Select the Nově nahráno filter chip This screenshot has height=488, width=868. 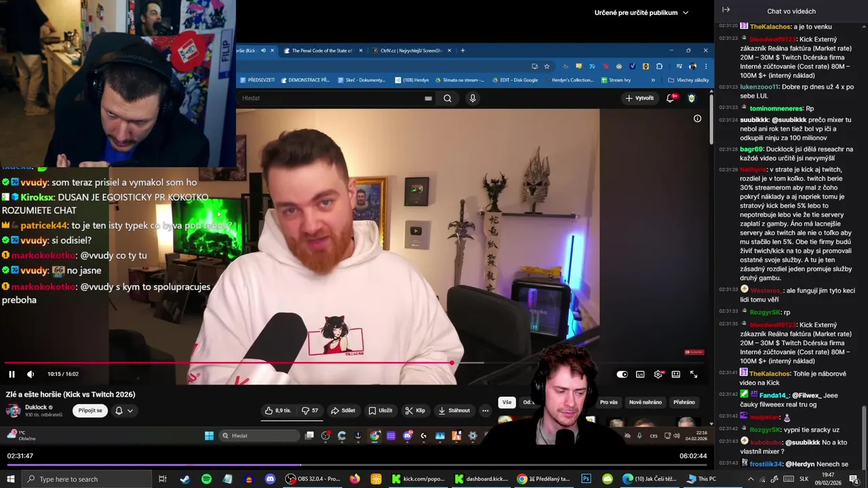(646, 402)
